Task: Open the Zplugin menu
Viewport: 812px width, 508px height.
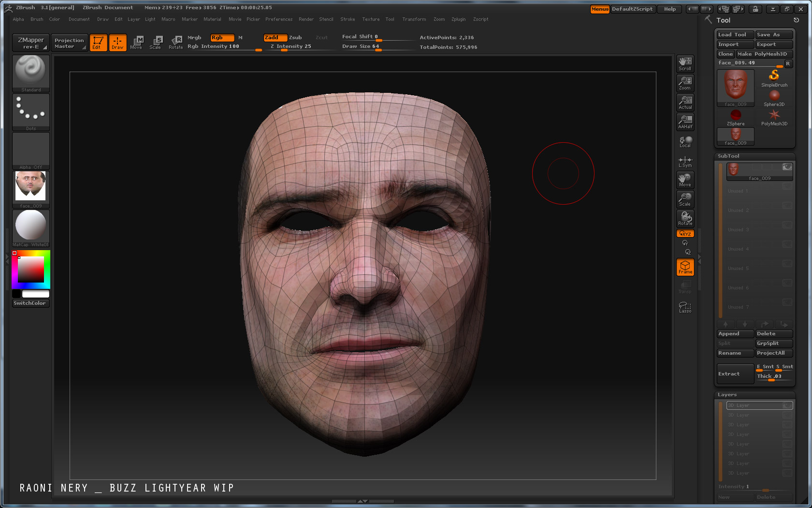Action: click(x=458, y=19)
